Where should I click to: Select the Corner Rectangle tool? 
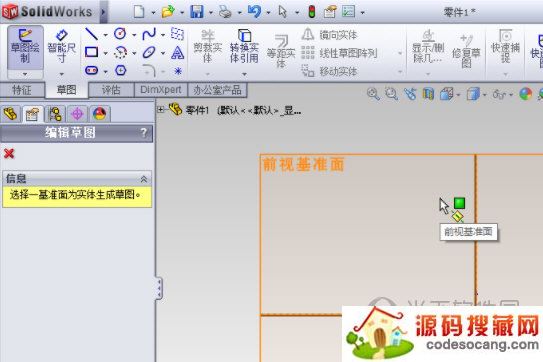[91, 52]
